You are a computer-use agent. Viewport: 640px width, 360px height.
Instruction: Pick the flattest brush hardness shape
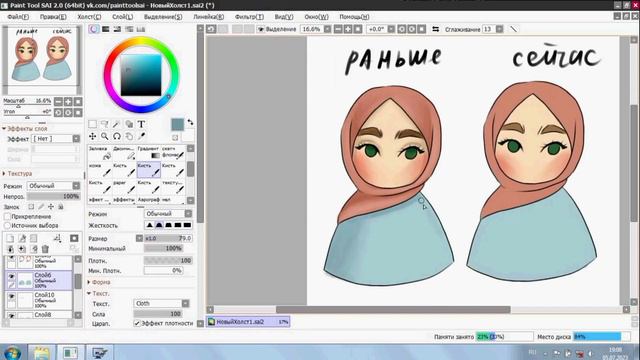187,225
